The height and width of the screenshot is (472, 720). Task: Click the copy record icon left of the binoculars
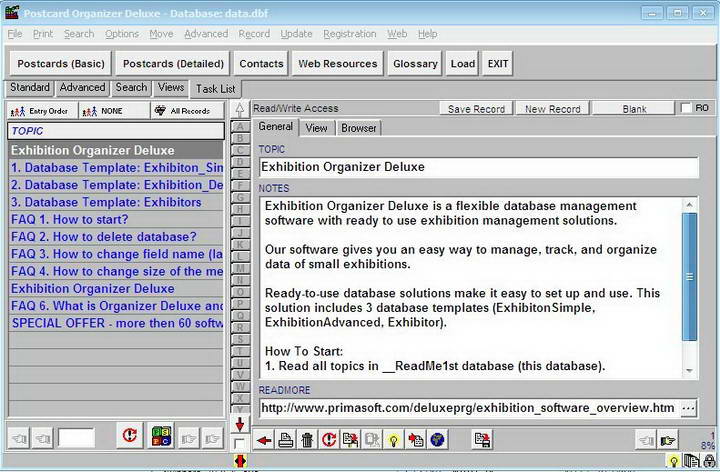tap(350, 440)
